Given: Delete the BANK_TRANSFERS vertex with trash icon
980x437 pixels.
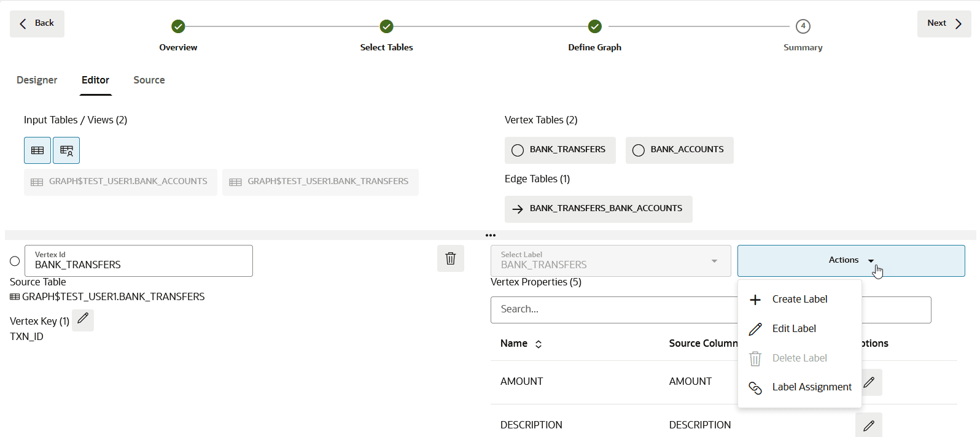Looking at the screenshot, I should [451, 258].
